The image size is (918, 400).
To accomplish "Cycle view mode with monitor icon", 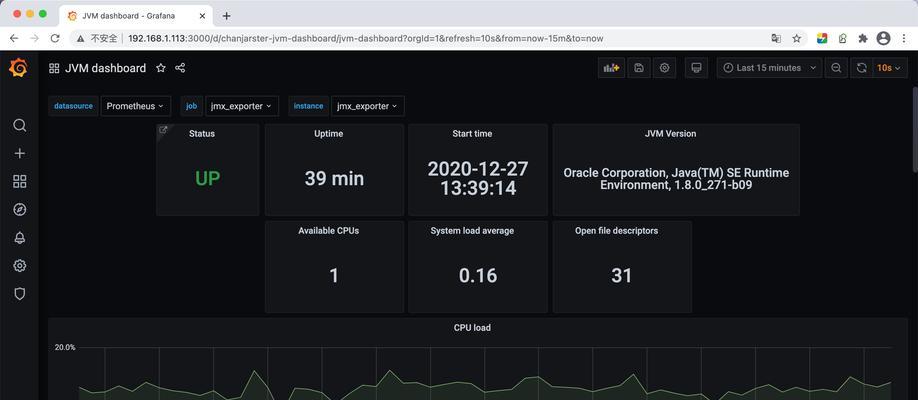I will click(x=696, y=68).
